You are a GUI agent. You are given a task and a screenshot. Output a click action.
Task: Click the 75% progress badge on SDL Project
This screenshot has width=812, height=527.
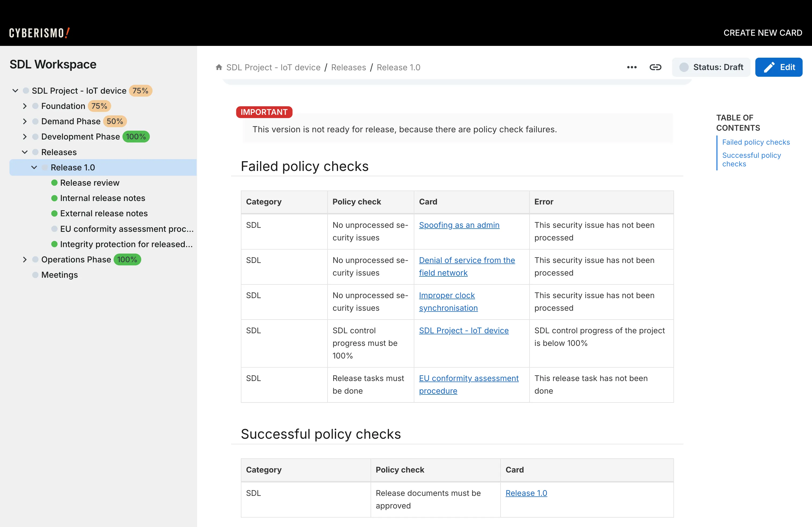[x=140, y=91]
